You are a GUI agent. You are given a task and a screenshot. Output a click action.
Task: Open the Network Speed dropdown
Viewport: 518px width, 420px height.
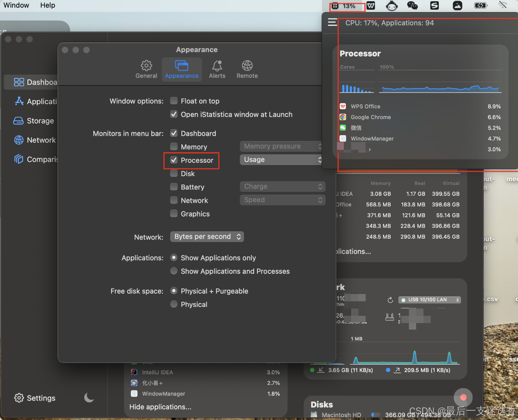coord(282,200)
